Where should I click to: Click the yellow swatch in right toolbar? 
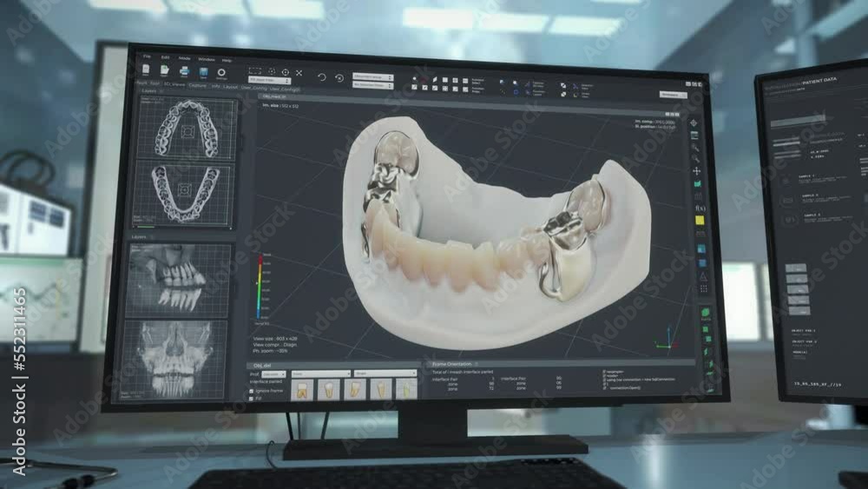tap(700, 221)
